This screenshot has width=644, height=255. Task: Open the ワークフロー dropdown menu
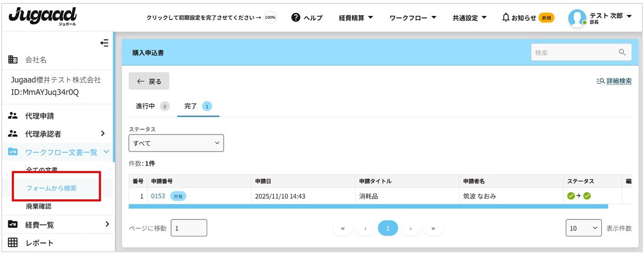coord(413,18)
